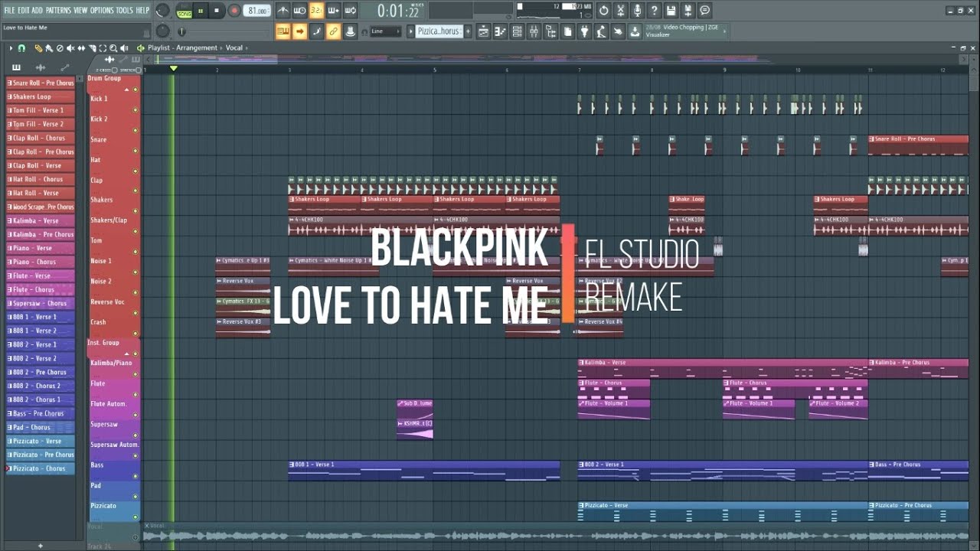This screenshot has width=980, height=551.
Task: Toggle the link/multilink to controllers button
Action: pos(333,31)
